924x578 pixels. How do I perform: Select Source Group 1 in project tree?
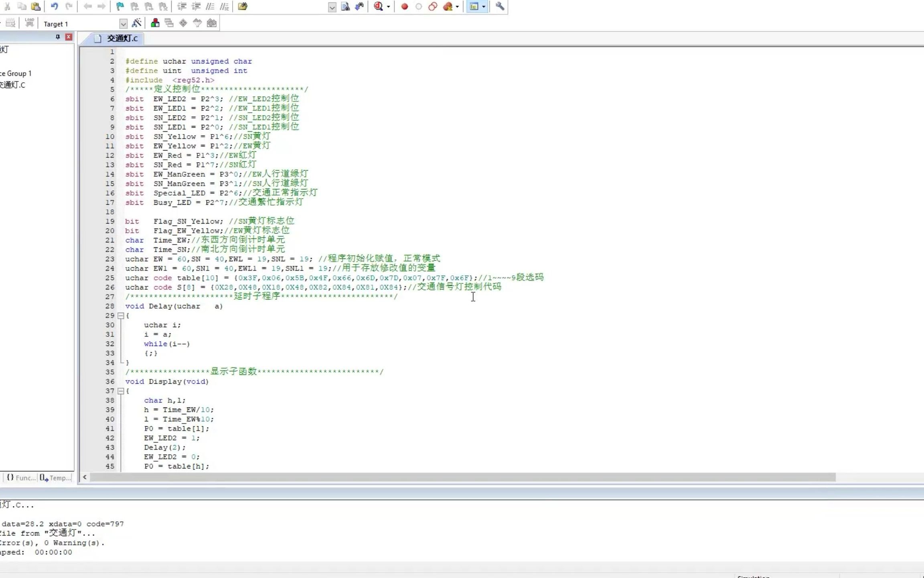pyautogui.click(x=16, y=73)
